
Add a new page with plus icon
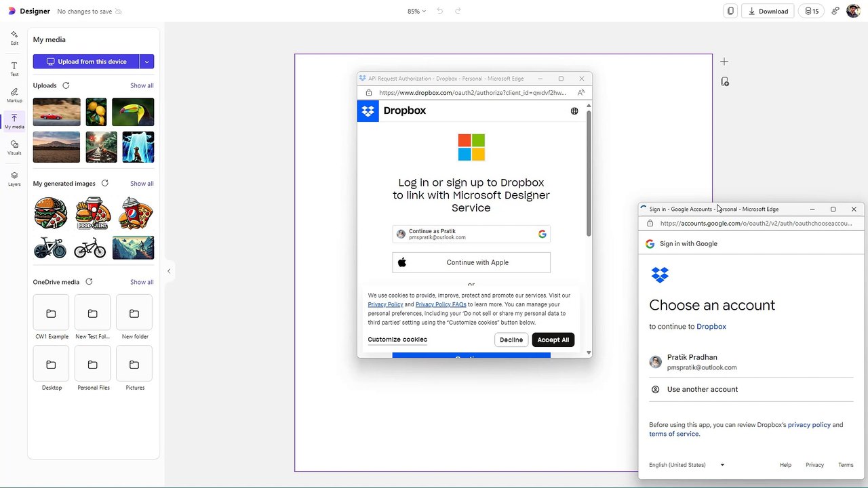724,62
